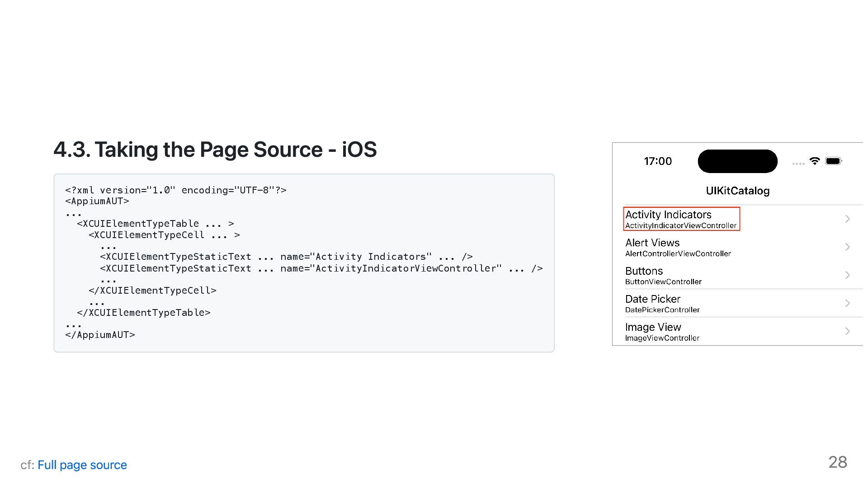Click the Wi-Fi status icon
The width and height of the screenshot is (868, 488).
click(x=815, y=161)
